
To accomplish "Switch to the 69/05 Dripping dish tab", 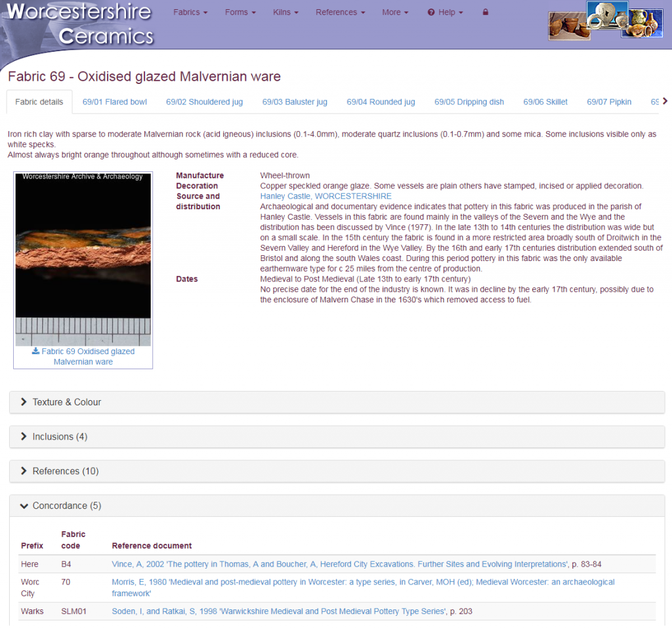I will [469, 102].
